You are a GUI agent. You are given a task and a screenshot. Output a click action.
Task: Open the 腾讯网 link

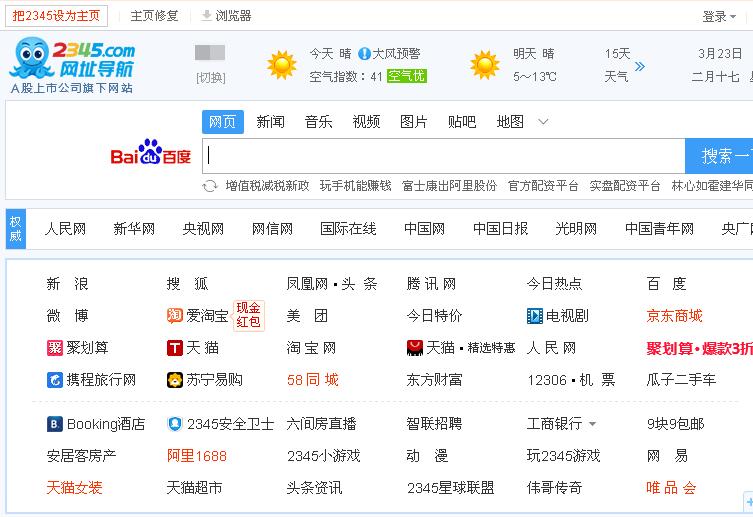(431, 284)
